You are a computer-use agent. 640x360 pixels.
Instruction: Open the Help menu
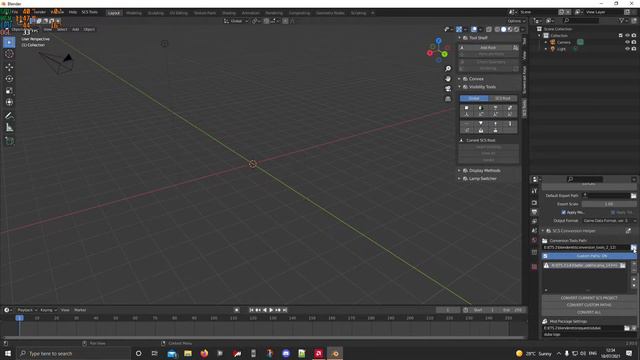73,12
